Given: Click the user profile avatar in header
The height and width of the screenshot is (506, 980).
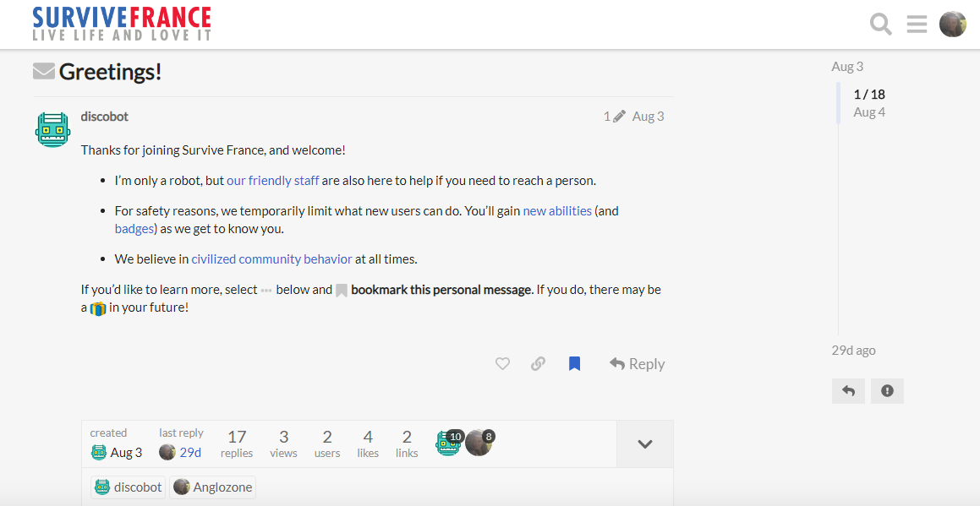Looking at the screenshot, I should pos(952,24).
